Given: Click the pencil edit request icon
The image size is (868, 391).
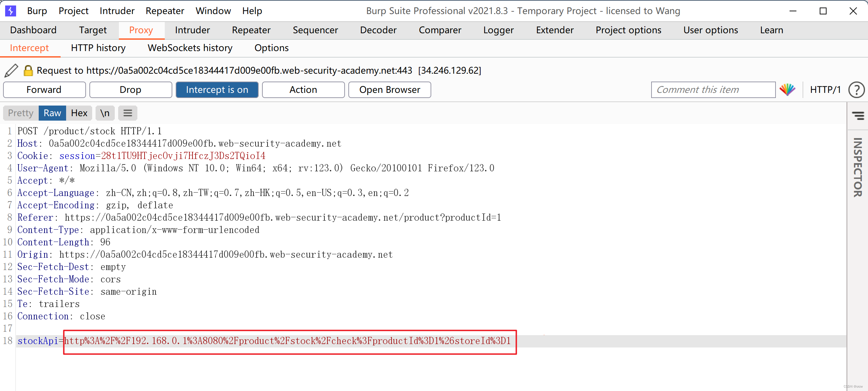Looking at the screenshot, I should coord(11,70).
